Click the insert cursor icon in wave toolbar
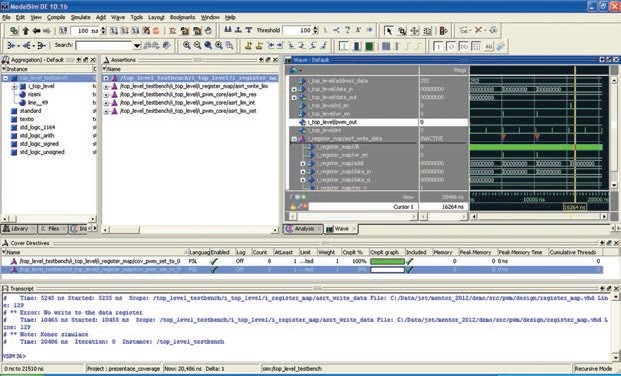This screenshot has width=621, height=376. [248, 46]
